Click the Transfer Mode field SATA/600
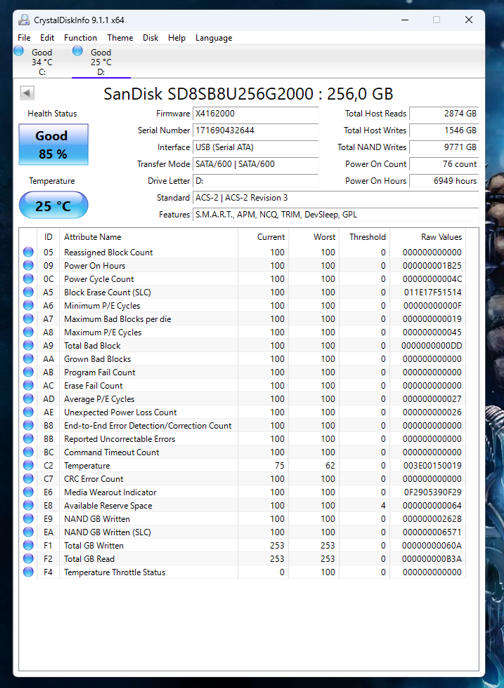The height and width of the screenshot is (688, 504). pyautogui.click(x=255, y=164)
